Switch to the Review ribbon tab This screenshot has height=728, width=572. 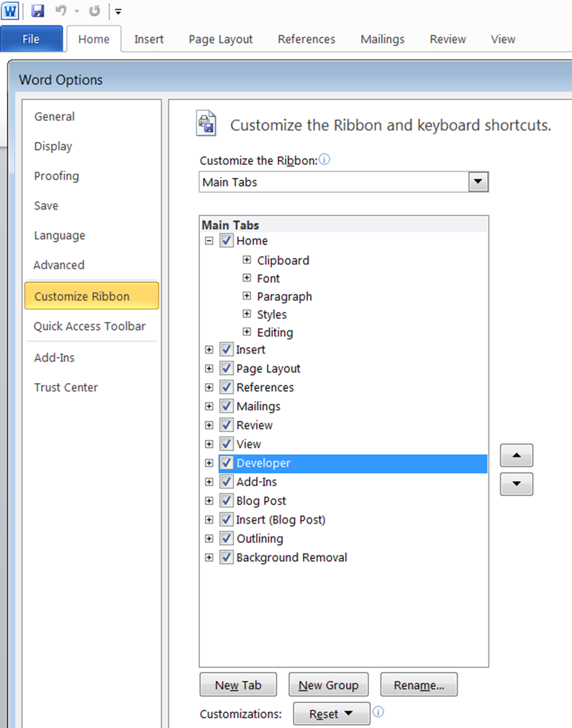click(448, 39)
